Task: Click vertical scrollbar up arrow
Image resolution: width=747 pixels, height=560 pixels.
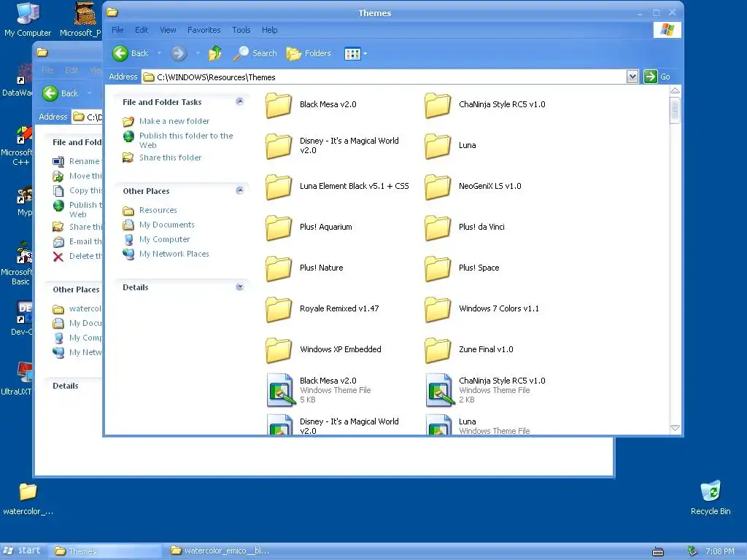Action: pos(675,90)
